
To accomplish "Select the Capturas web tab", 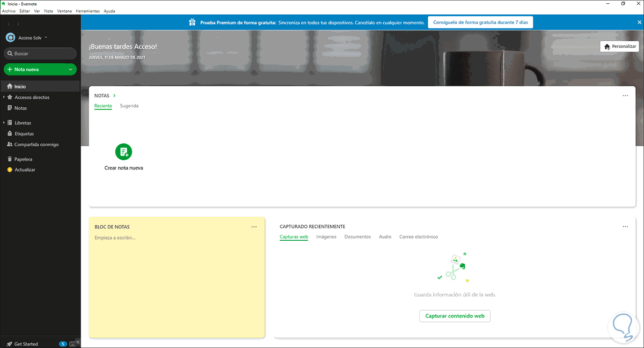I will 294,237.
